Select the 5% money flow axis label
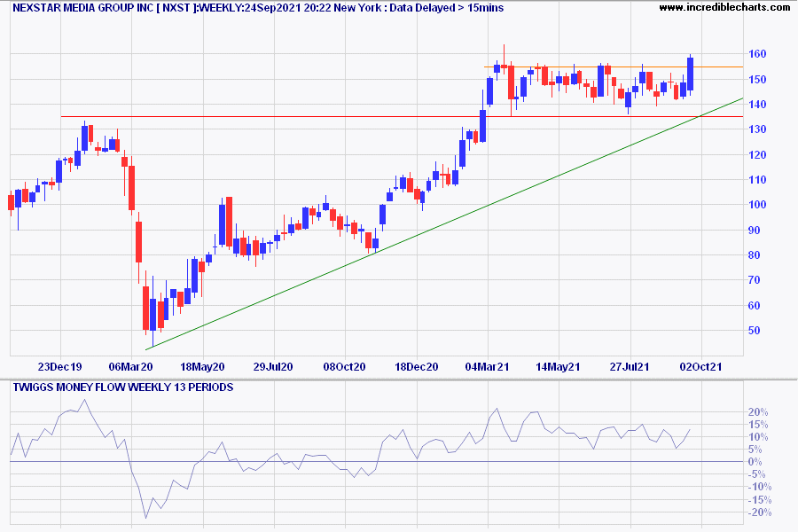The height and width of the screenshot is (532, 798). point(755,450)
